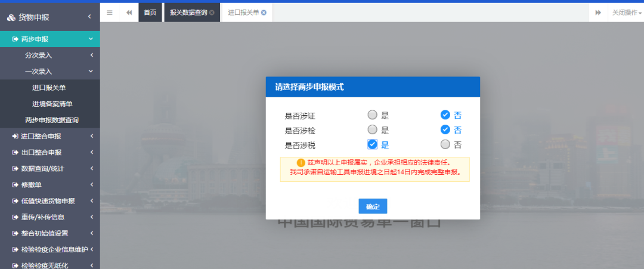644x269 pixels.
Task: Select 是 for 是否涉证
Action: (x=373, y=115)
